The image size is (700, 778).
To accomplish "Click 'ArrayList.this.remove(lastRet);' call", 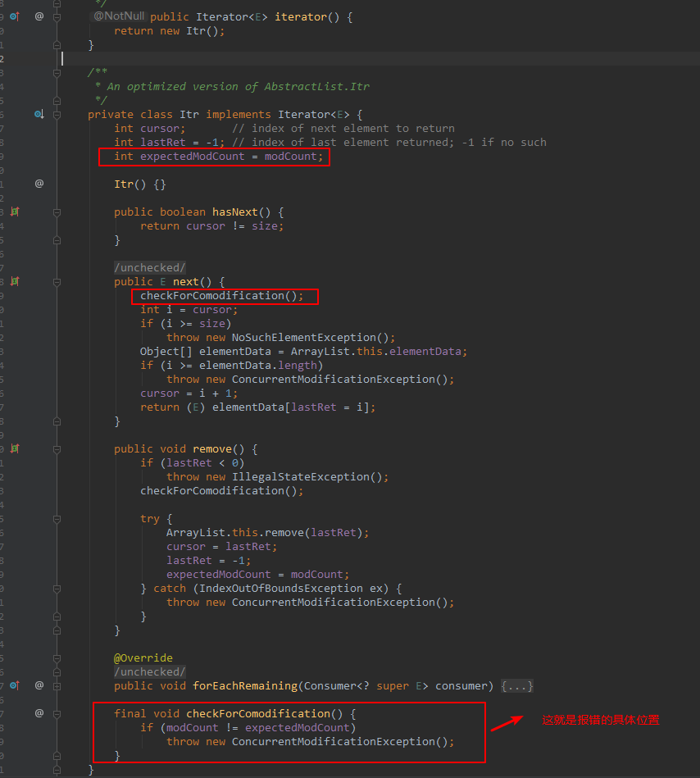I will (268, 532).
